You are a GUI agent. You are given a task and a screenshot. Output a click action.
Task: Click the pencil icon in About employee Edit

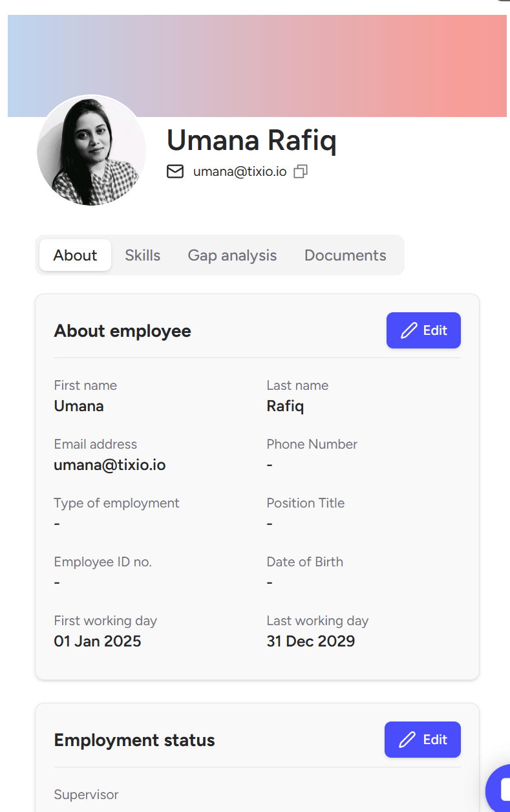409,330
